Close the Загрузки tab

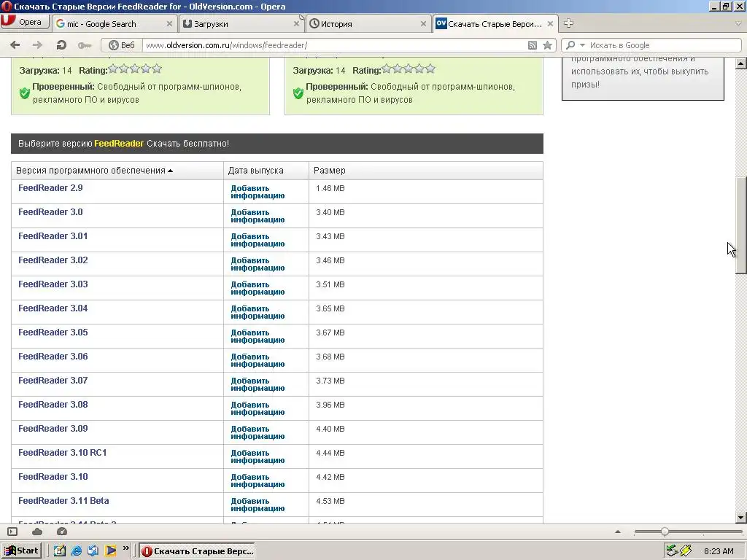[x=296, y=24]
